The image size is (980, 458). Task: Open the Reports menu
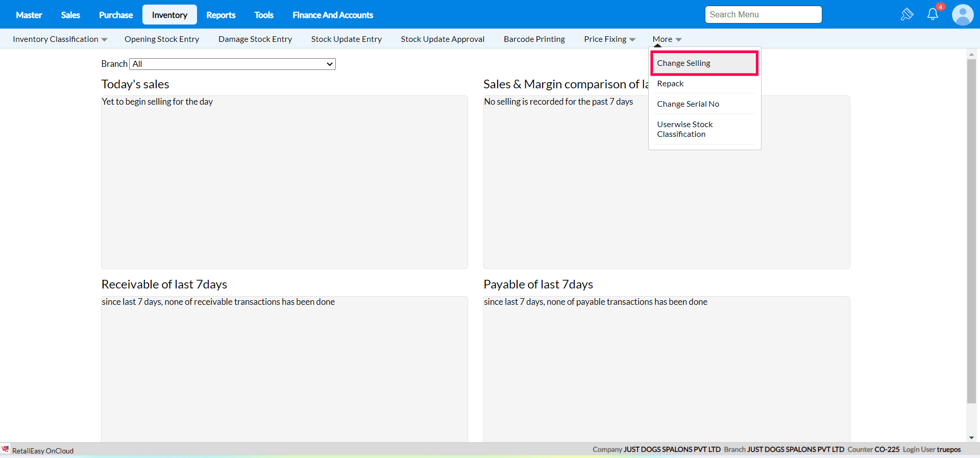[221, 15]
